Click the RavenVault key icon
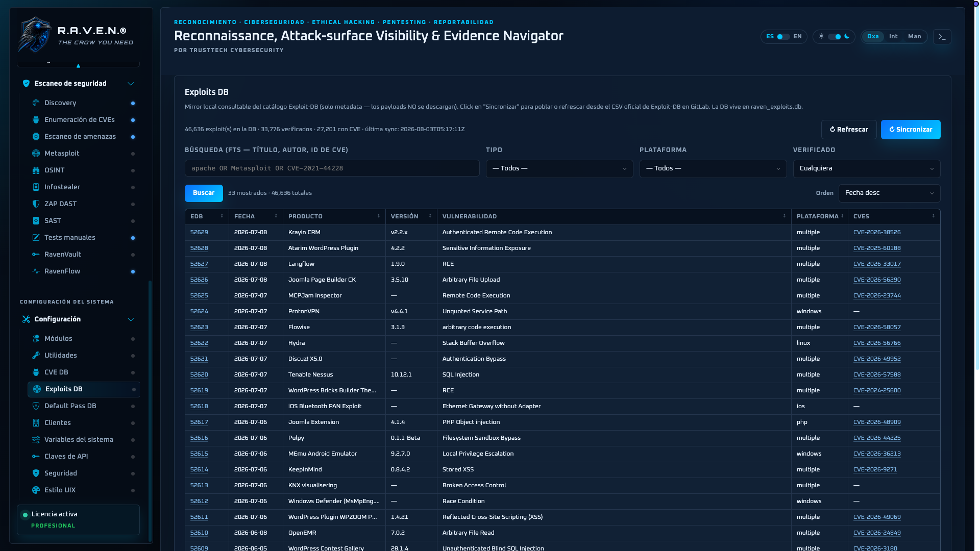980x551 pixels. [36, 255]
